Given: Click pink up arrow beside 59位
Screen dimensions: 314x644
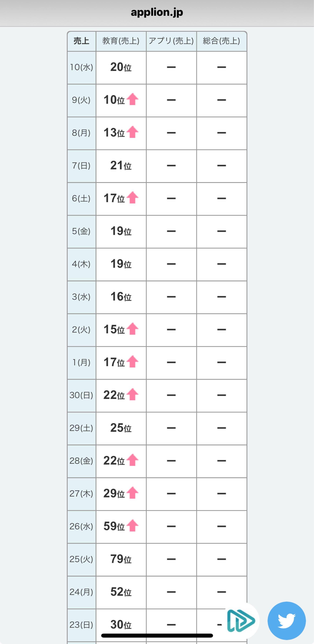Looking at the screenshot, I should coord(132,526).
